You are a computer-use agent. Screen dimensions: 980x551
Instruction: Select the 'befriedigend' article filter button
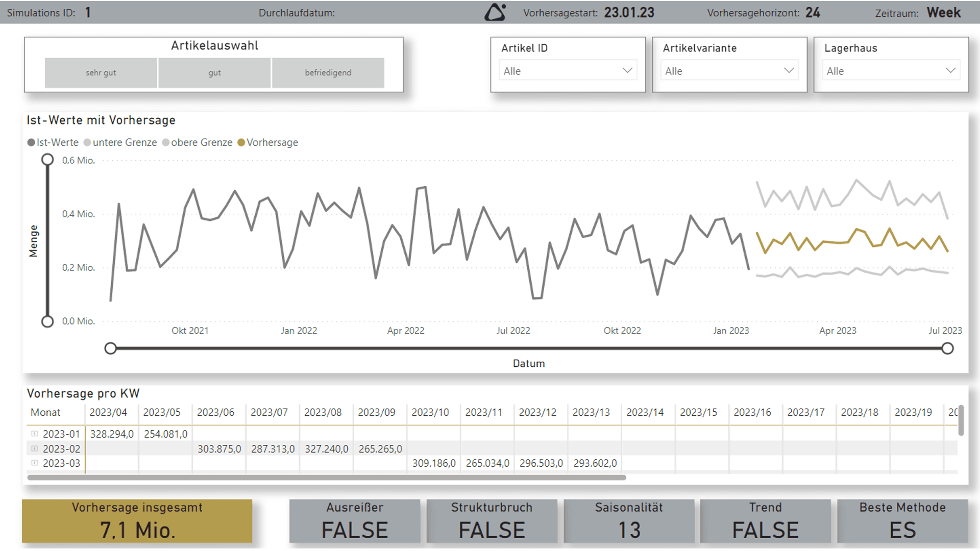click(328, 72)
